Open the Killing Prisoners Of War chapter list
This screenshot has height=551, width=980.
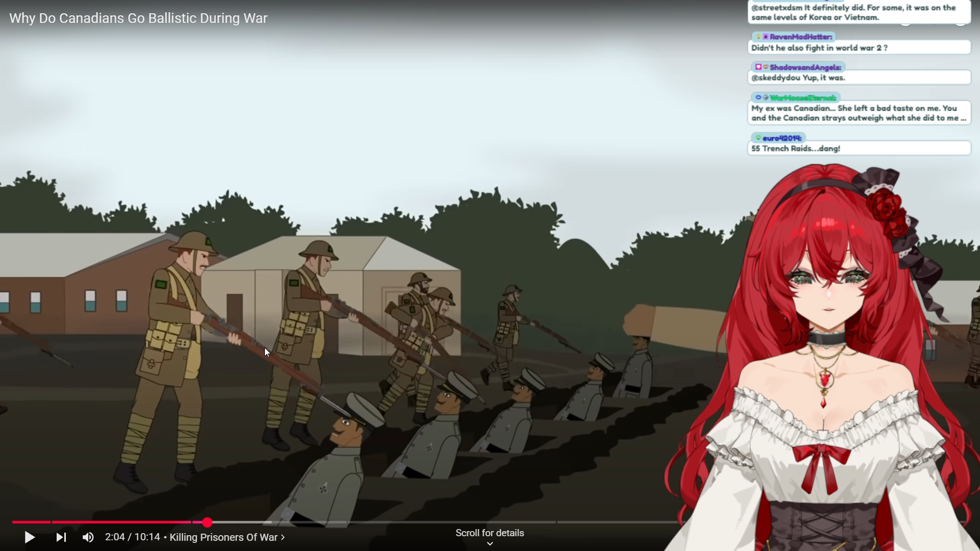[x=227, y=537]
